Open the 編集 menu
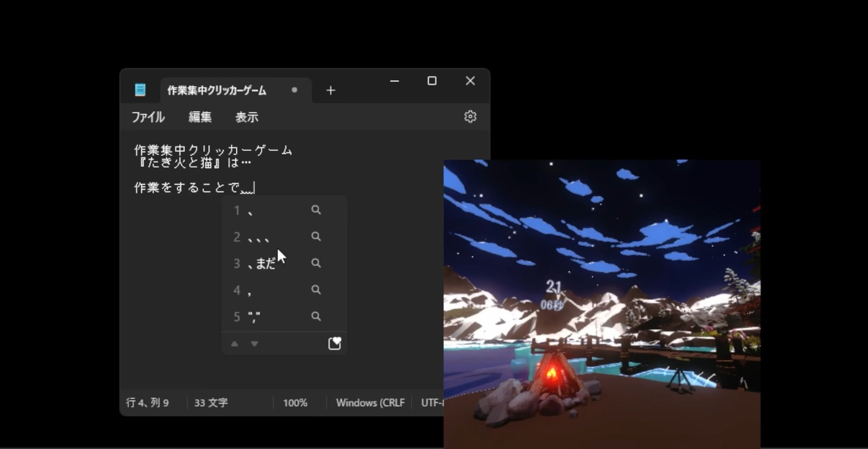Screen dimensions: 868x449 coord(200,117)
